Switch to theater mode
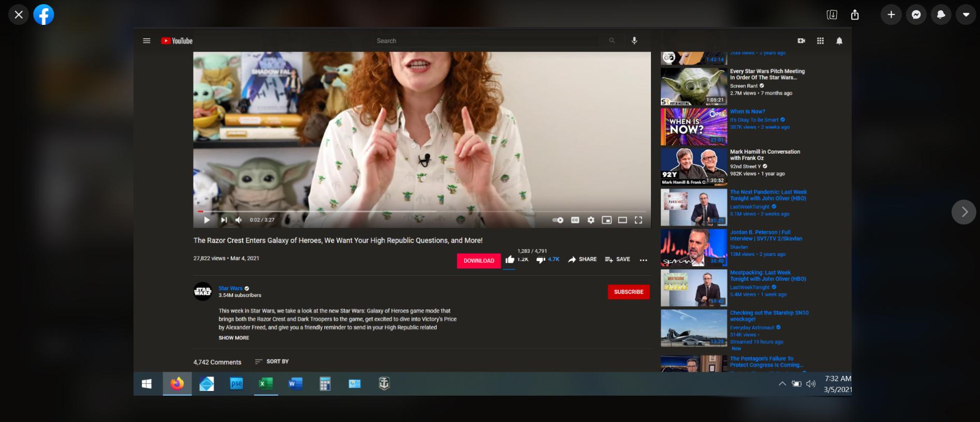 (x=622, y=220)
